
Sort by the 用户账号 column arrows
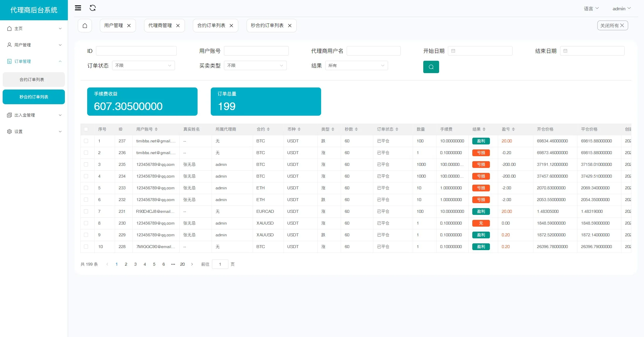point(156,129)
